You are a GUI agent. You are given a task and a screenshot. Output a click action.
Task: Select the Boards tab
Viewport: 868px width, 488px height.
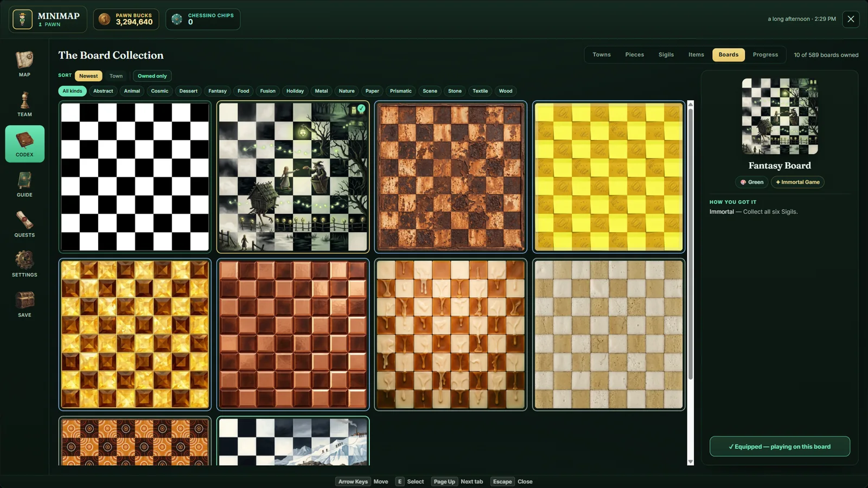click(729, 55)
